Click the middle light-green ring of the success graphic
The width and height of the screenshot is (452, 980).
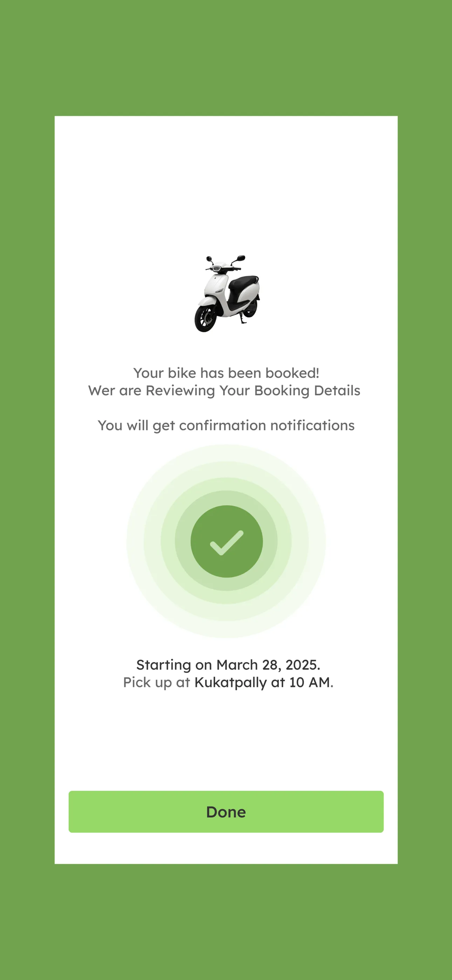[226, 484]
